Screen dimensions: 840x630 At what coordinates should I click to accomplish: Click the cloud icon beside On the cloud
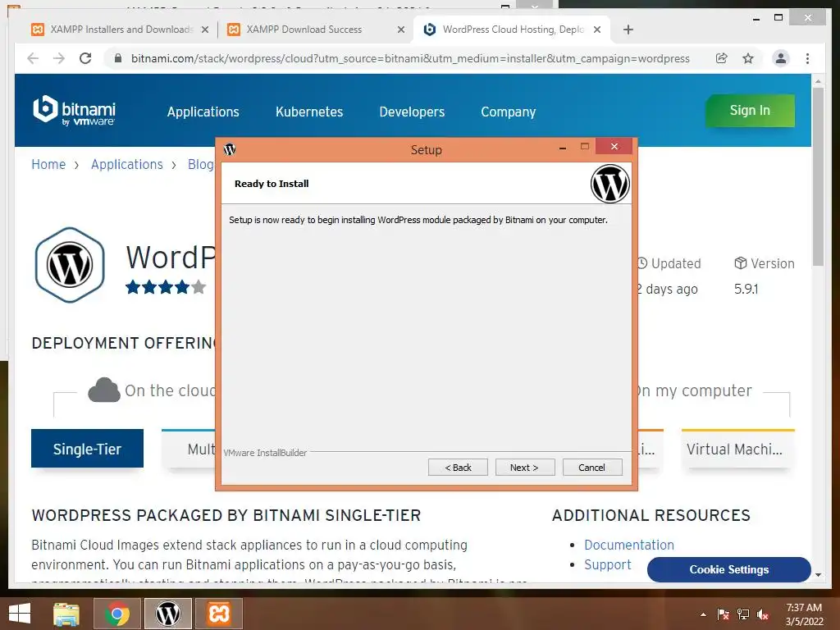pos(104,390)
